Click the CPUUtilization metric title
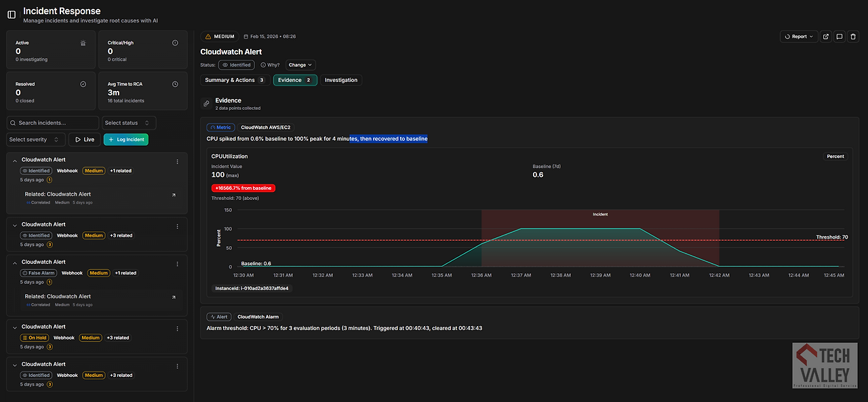The width and height of the screenshot is (868, 402). 230,157
